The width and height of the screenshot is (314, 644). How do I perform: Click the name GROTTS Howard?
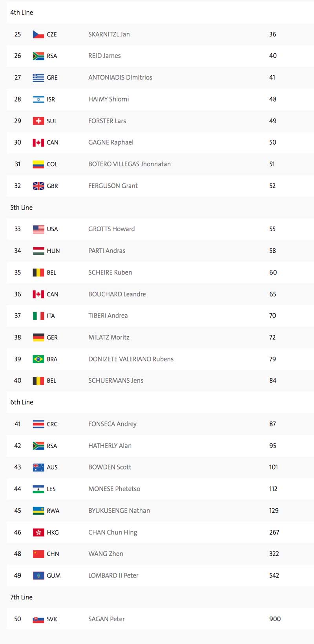[x=111, y=229]
